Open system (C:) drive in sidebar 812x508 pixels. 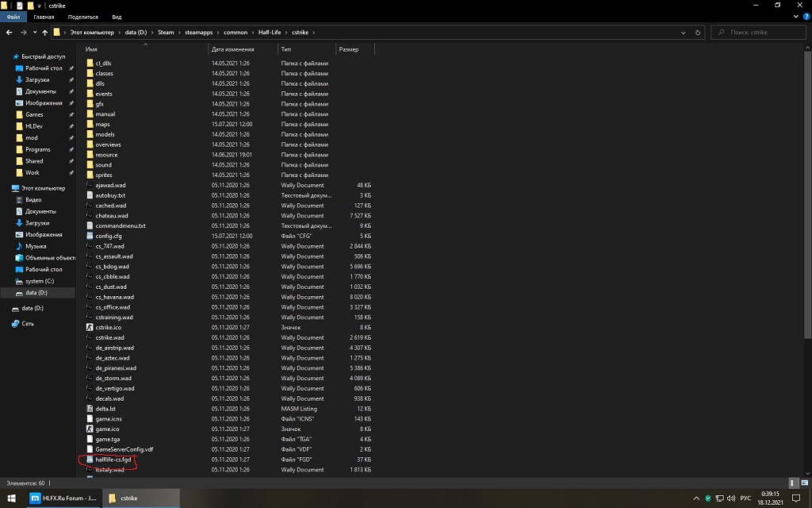(40, 281)
